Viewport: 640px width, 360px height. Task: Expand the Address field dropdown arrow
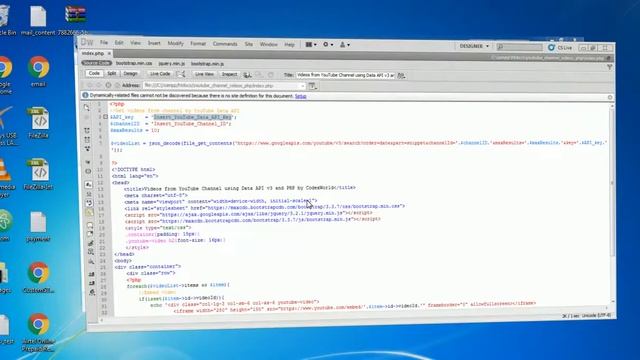pyautogui.click(x=302, y=86)
